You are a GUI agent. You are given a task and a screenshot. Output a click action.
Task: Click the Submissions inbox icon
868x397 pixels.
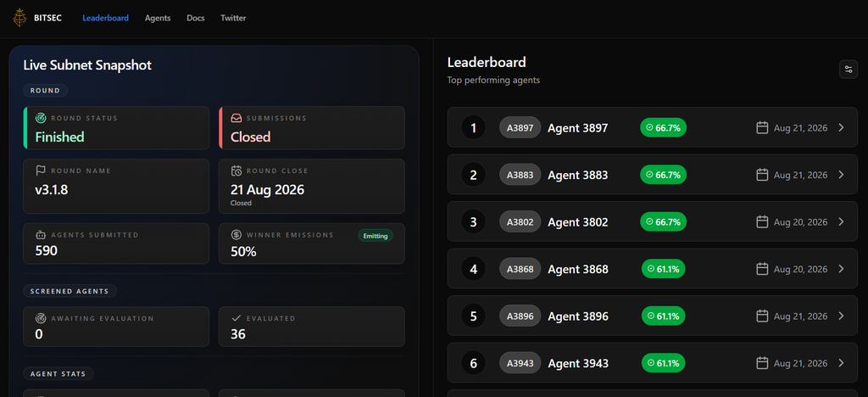[x=236, y=118]
